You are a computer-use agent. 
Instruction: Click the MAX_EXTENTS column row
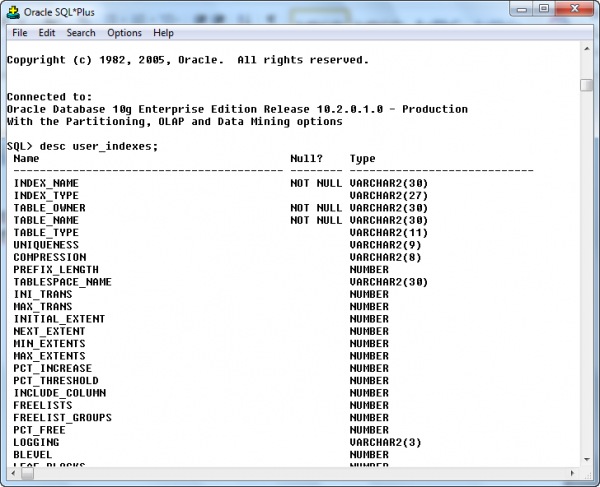[201, 356]
